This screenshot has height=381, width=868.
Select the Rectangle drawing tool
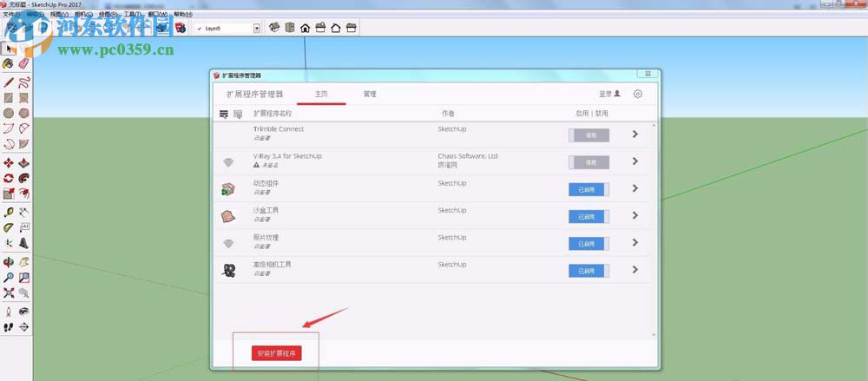pyautogui.click(x=9, y=98)
